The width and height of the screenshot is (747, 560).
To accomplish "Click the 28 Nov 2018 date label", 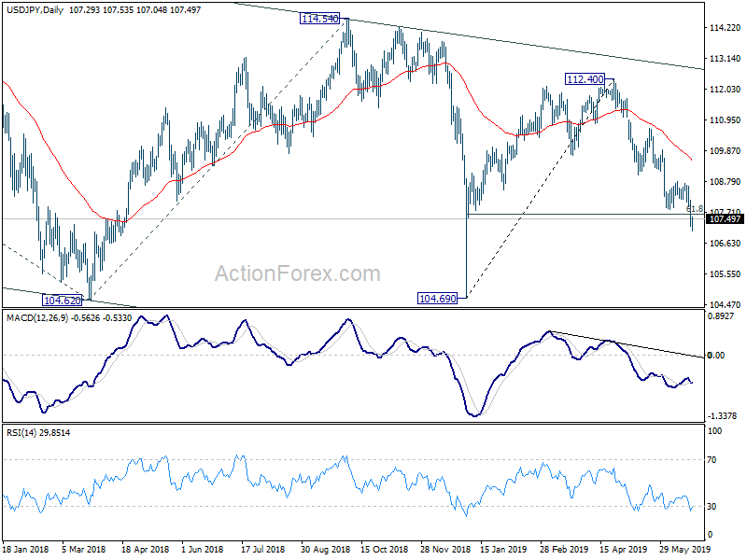I will [x=445, y=550].
